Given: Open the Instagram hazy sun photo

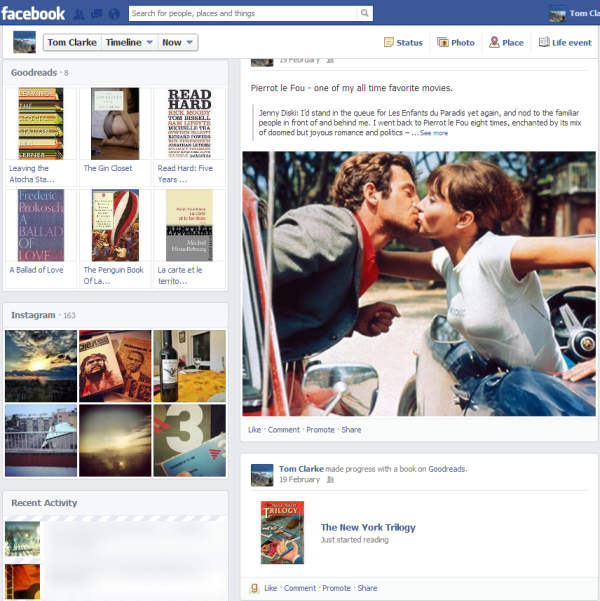Looking at the screenshot, I should pyautogui.click(x=115, y=440).
